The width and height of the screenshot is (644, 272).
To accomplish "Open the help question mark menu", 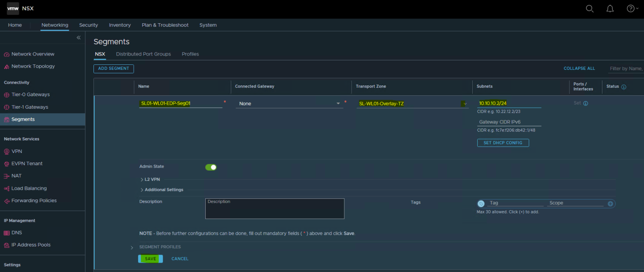I will point(631,9).
